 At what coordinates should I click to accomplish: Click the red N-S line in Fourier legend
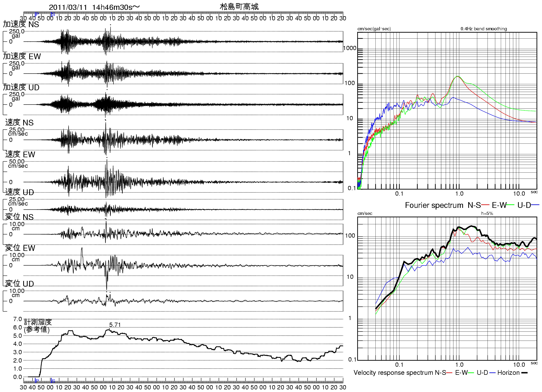(485, 205)
